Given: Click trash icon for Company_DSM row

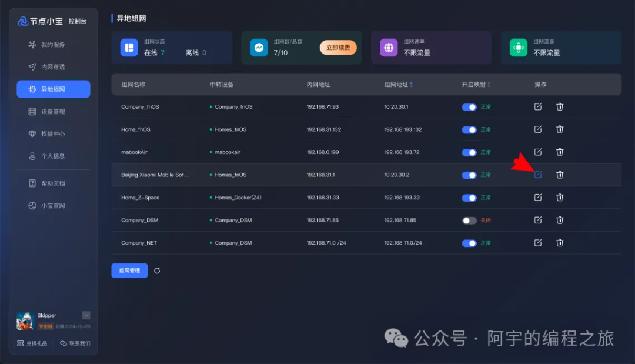Looking at the screenshot, I should tap(560, 220).
